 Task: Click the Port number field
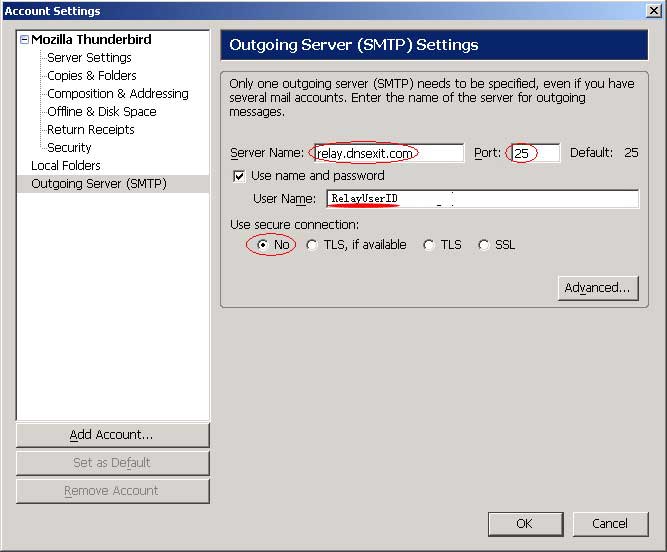click(533, 153)
